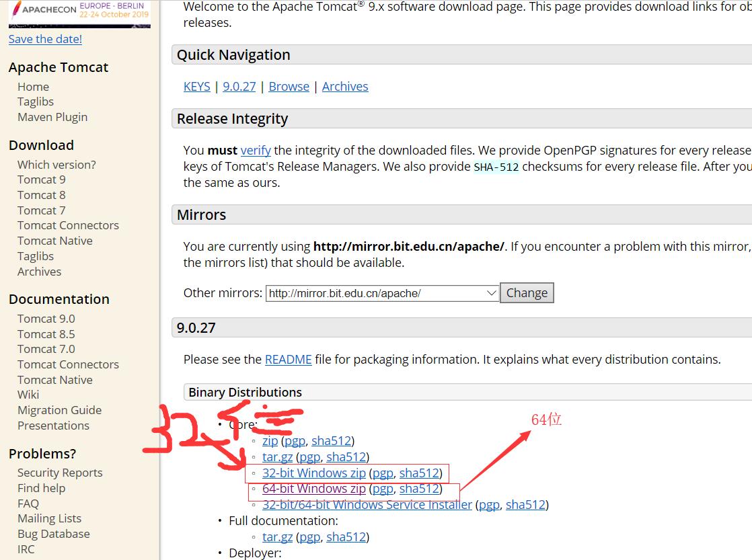Select Tomcat 9 under Download
Screen dimensions: 752x560
(x=42, y=179)
